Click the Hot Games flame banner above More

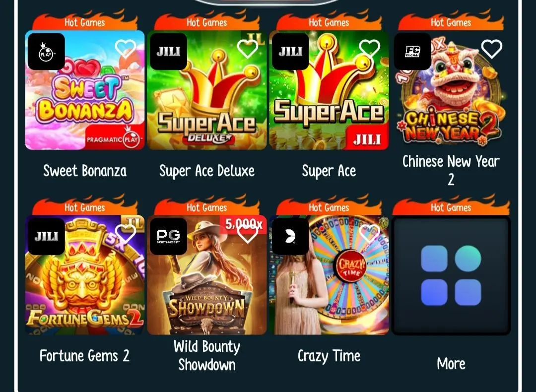[x=451, y=206]
